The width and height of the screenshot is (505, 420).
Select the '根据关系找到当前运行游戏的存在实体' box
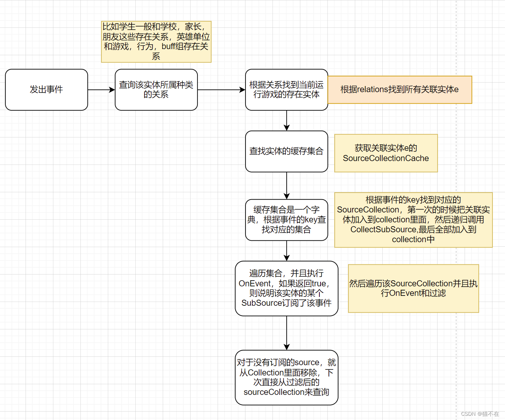point(287,90)
